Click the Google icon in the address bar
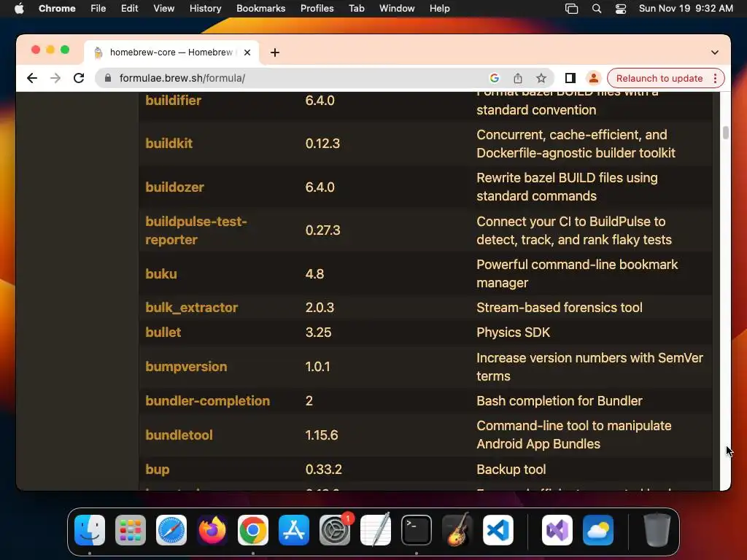This screenshot has width=747, height=560. 494,78
